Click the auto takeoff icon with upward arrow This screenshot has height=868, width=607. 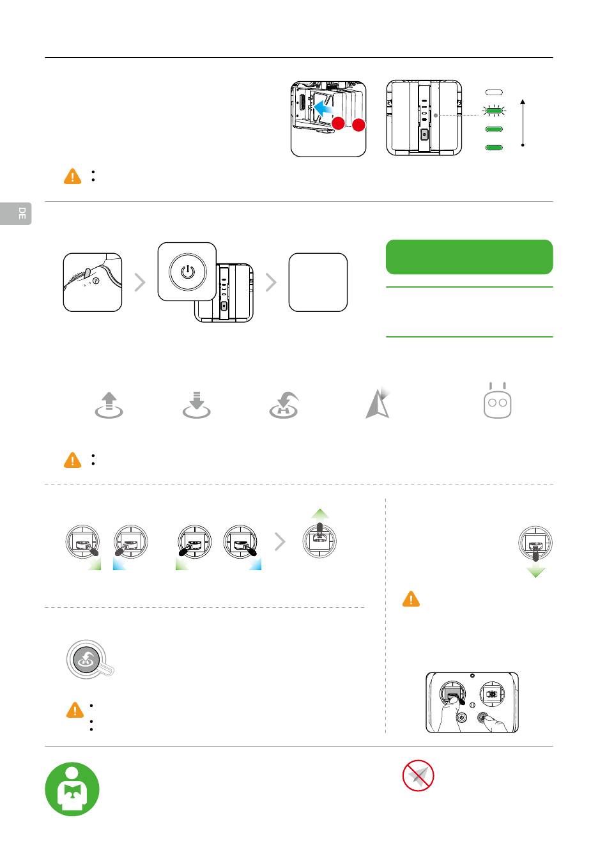tap(109, 405)
